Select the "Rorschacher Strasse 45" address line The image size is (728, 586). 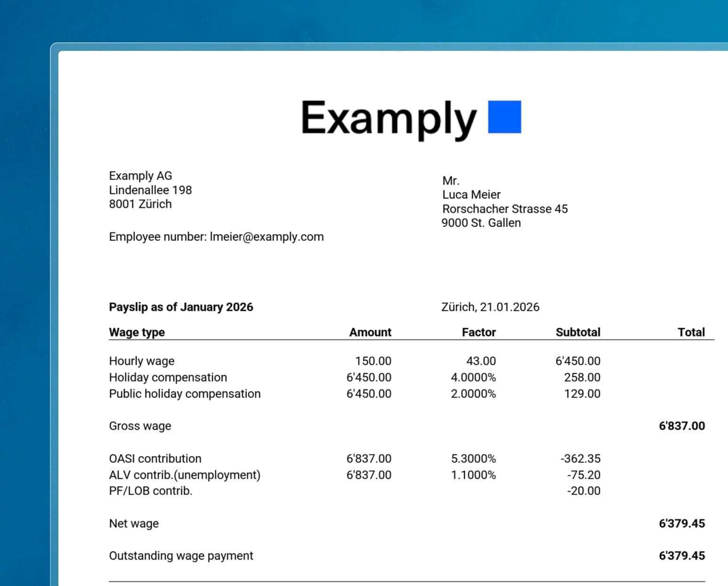tap(505, 209)
